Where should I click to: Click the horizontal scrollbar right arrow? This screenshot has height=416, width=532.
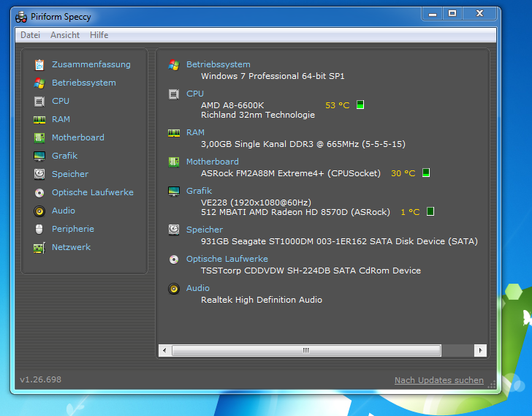tap(480, 350)
